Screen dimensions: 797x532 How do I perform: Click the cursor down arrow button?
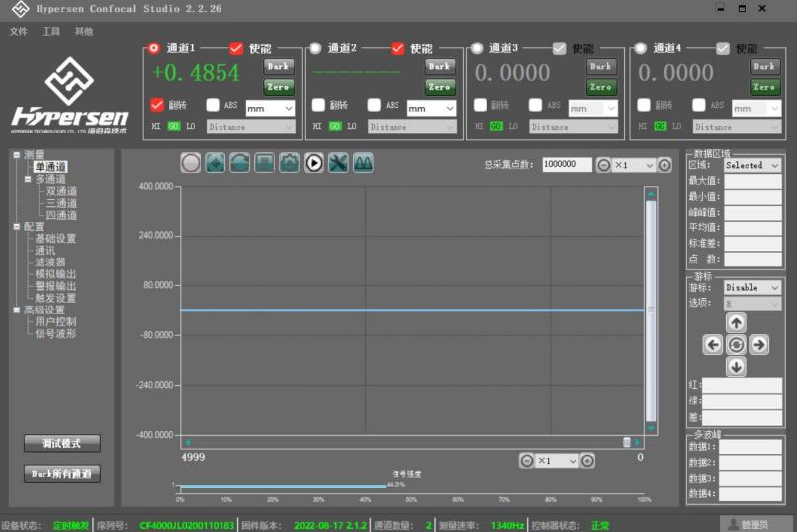[736, 366]
